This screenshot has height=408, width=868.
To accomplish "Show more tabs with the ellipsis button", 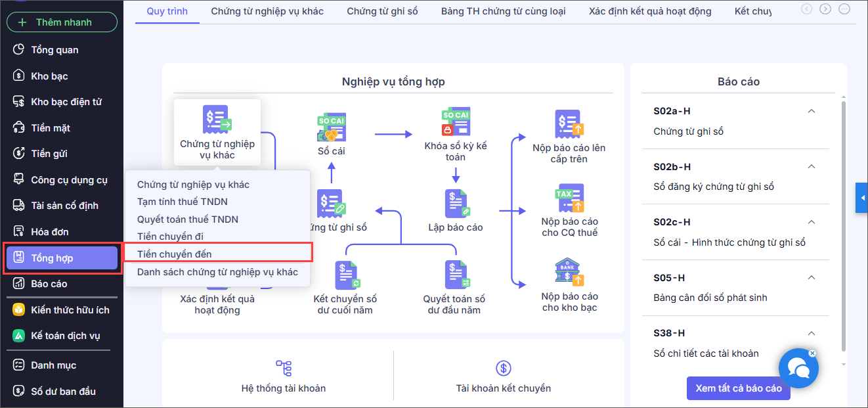I will pyautogui.click(x=844, y=9).
